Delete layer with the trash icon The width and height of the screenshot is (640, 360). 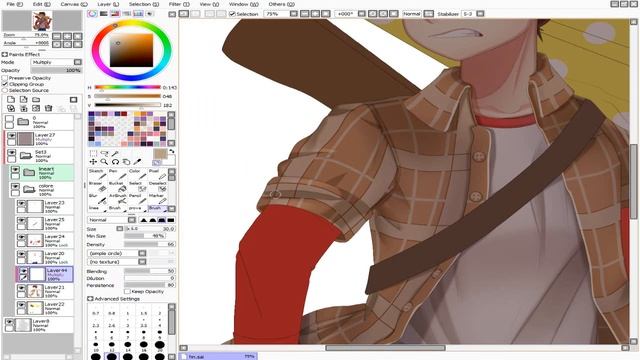click(48, 108)
